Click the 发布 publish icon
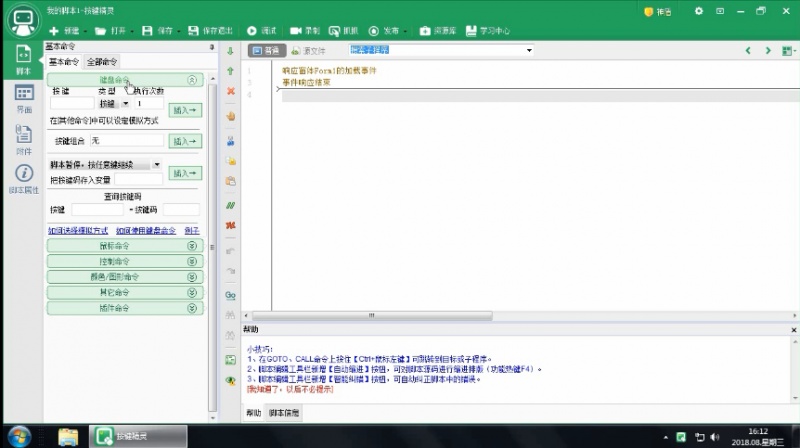Image resolution: width=800 pixels, height=448 pixels. click(373, 31)
